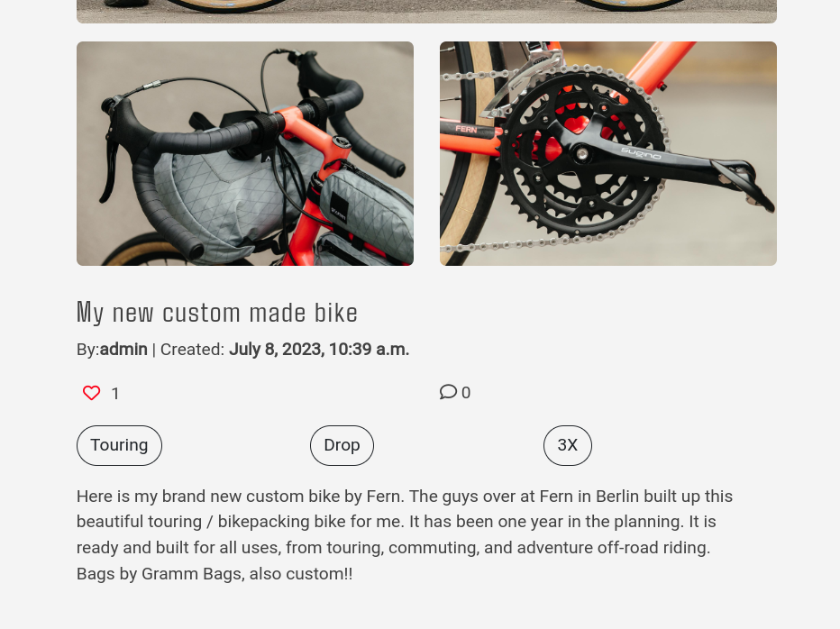This screenshot has height=629, width=840.
Task: Click the "By:" author label
Action: click(x=87, y=350)
